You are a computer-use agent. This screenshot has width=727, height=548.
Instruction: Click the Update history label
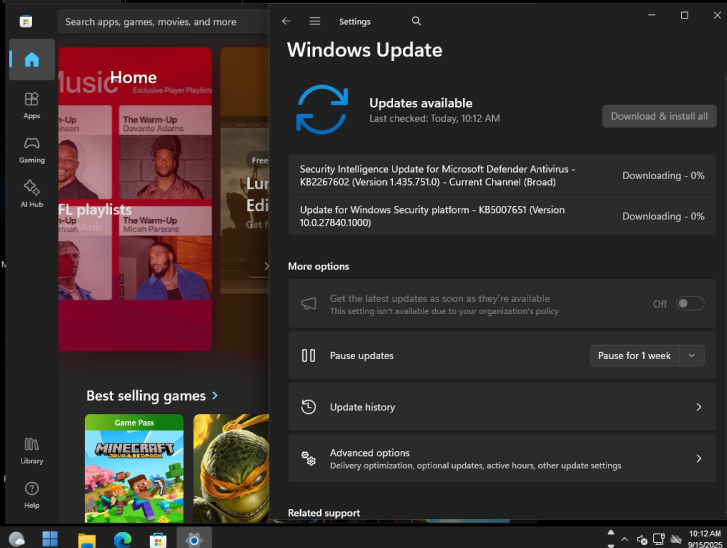(363, 407)
